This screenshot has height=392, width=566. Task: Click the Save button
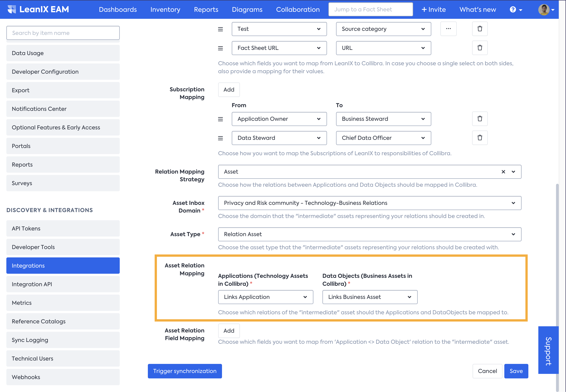point(516,371)
